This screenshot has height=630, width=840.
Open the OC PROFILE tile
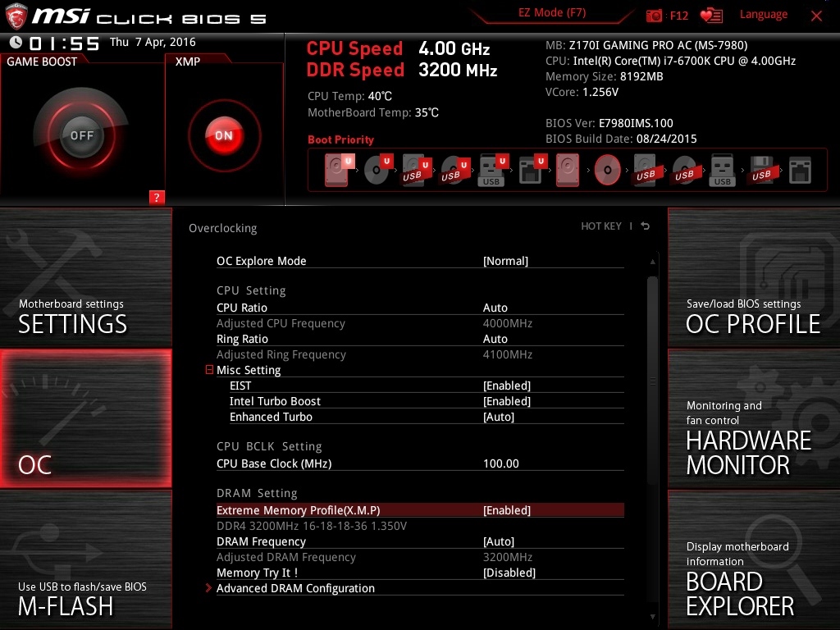754,277
